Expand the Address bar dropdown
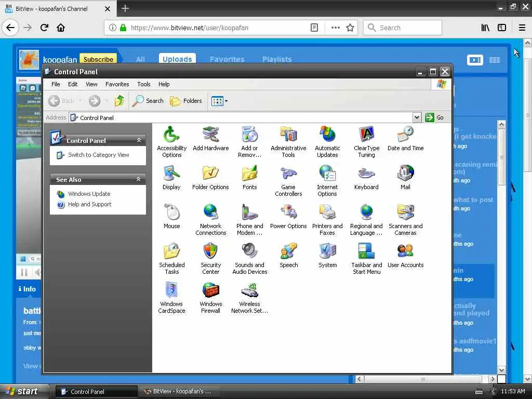The image size is (532, 399). 417,117
